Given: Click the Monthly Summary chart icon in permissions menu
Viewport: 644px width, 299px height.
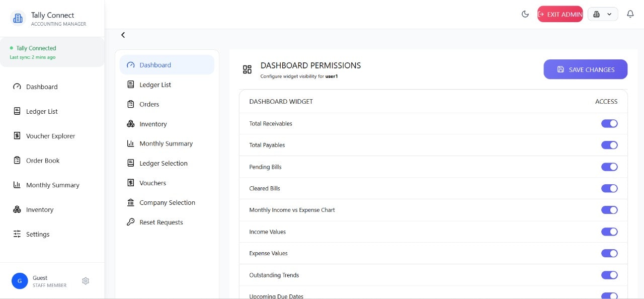Looking at the screenshot, I should point(131,143).
